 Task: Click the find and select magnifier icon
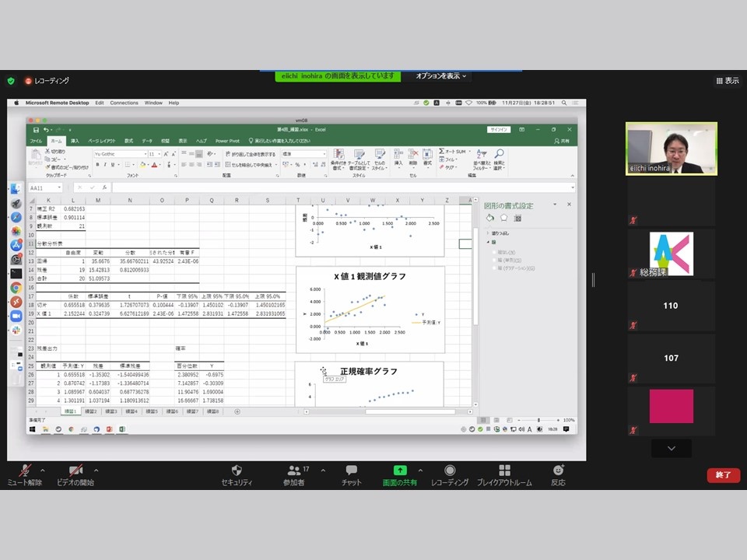pos(500,159)
